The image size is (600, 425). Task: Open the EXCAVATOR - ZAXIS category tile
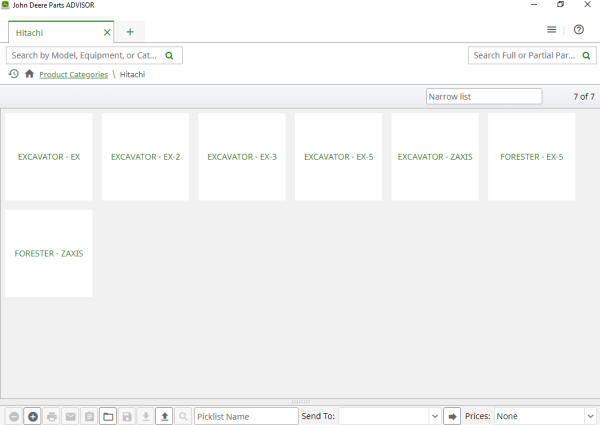435,157
